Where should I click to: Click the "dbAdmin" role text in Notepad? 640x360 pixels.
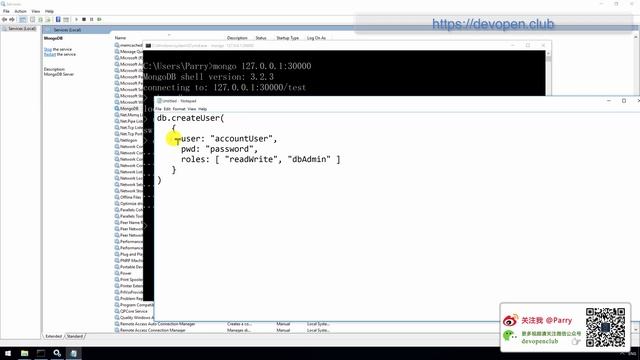click(x=309, y=160)
